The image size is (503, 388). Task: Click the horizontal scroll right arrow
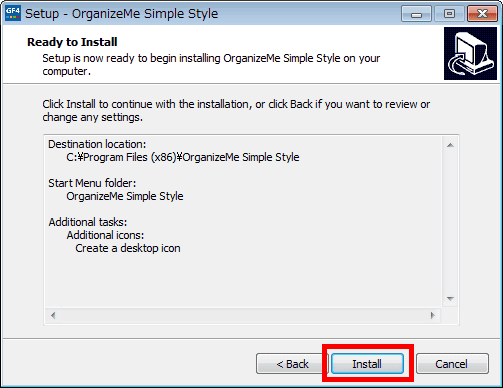tap(433, 315)
